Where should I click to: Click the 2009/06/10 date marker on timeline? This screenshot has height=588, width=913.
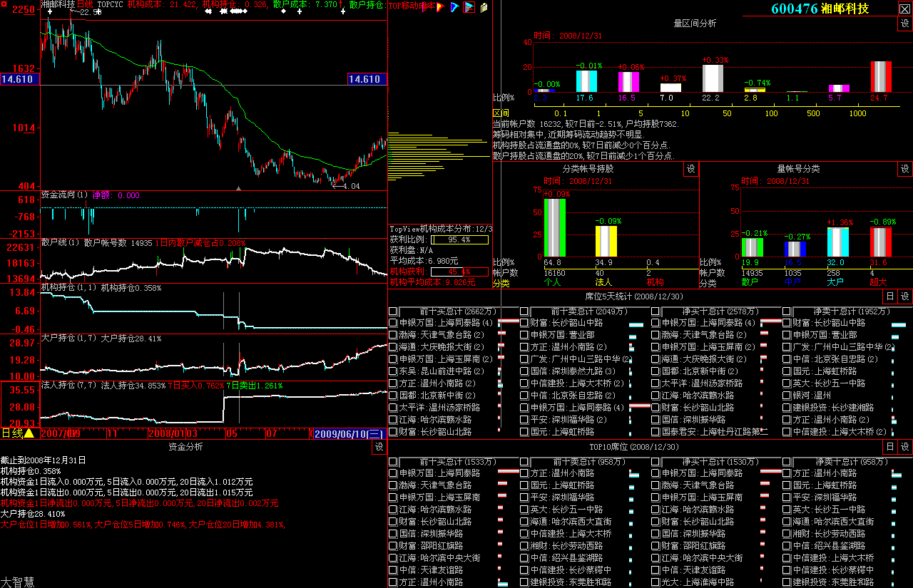[x=350, y=433]
